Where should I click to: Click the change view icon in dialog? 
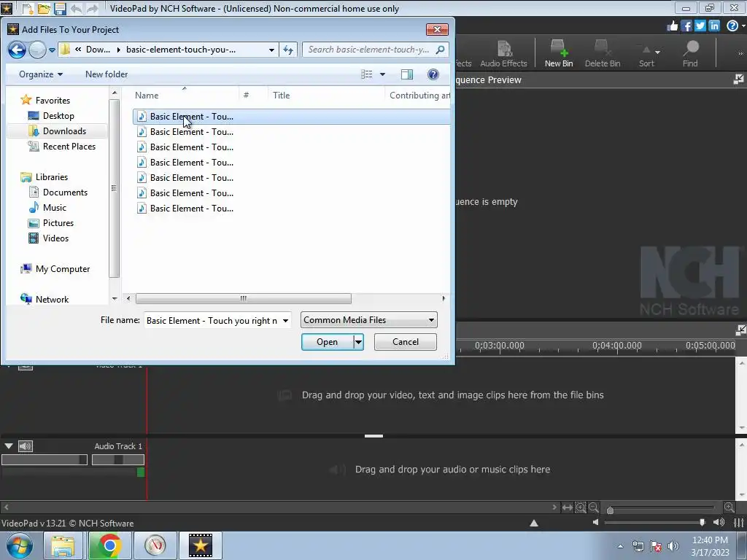click(366, 74)
